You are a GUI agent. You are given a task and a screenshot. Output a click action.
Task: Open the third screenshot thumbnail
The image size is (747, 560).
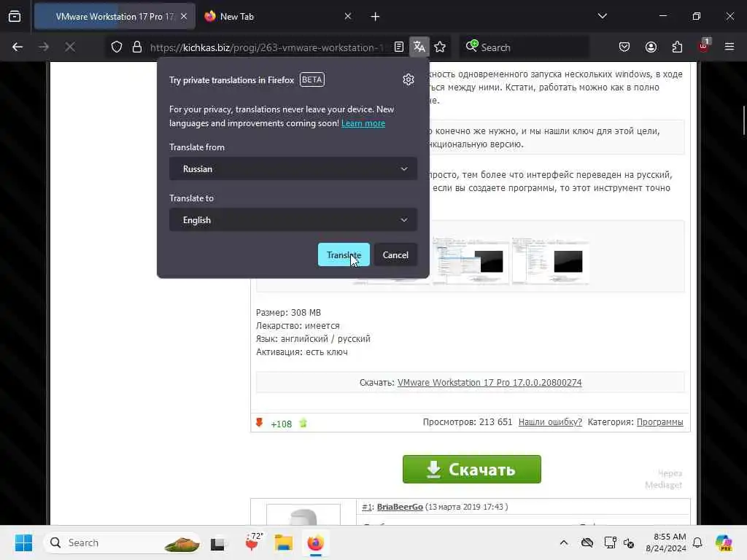pyautogui.click(x=550, y=262)
